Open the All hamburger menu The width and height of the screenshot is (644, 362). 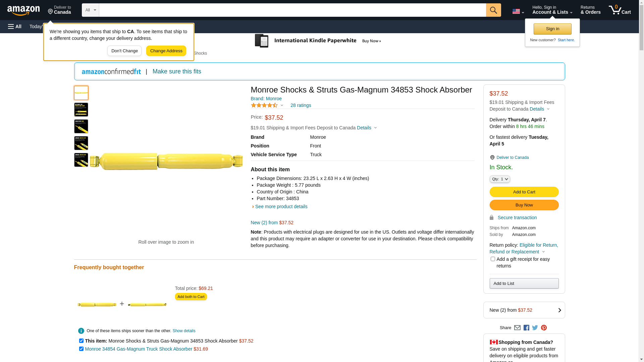(15, 26)
